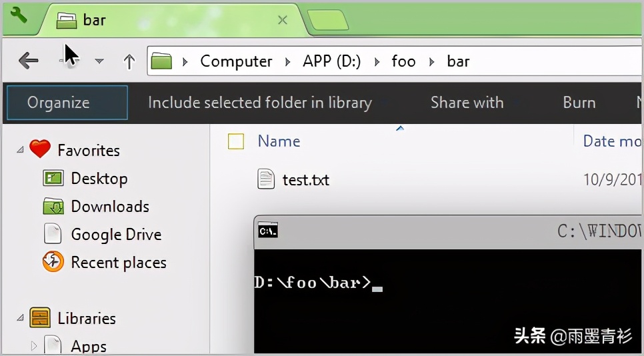644x356 pixels.
Task: Expand the chevron before Computer
Action: click(185, 61)
